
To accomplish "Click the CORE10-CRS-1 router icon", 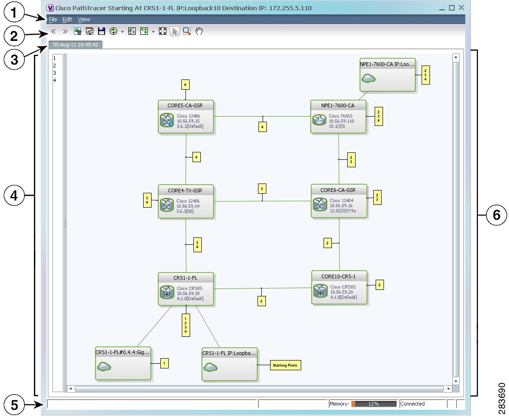I will [x=320, y=291].
